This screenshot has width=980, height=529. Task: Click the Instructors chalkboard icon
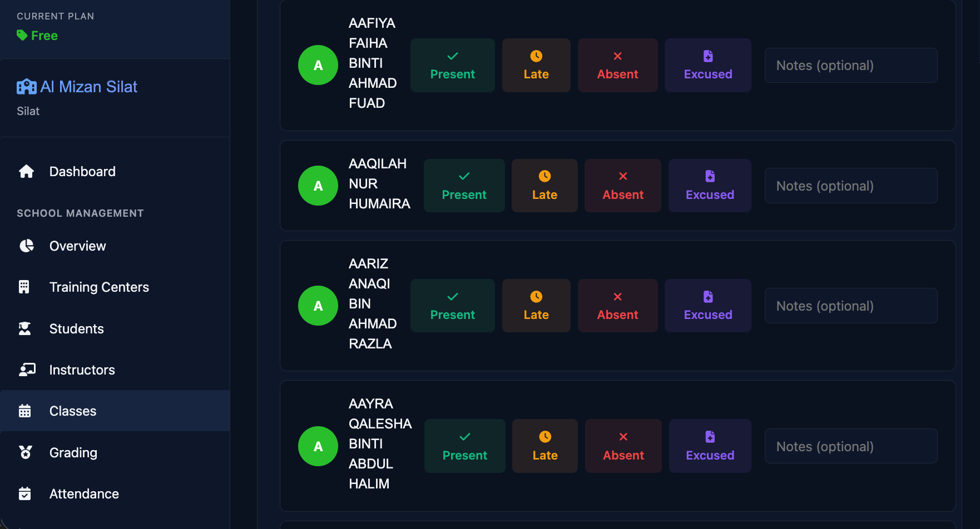pos(27,370)
